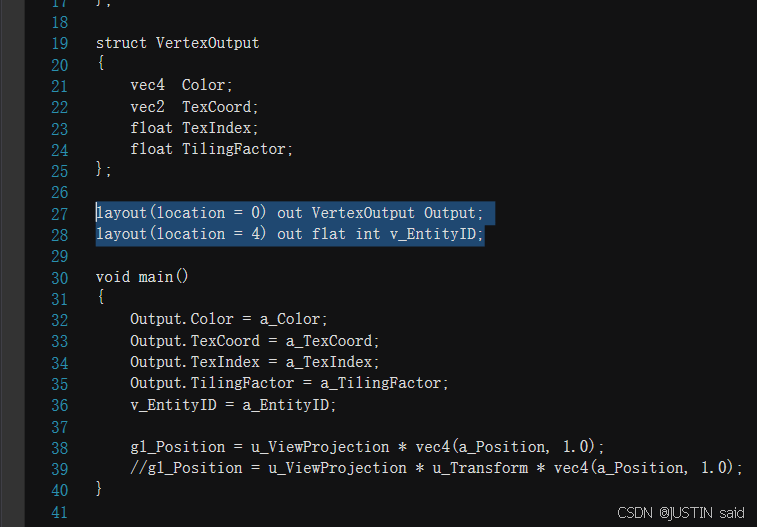Click line number 19 in the gutter
The width and height of the screenshot is (757, 527).
tap(58, 43)
